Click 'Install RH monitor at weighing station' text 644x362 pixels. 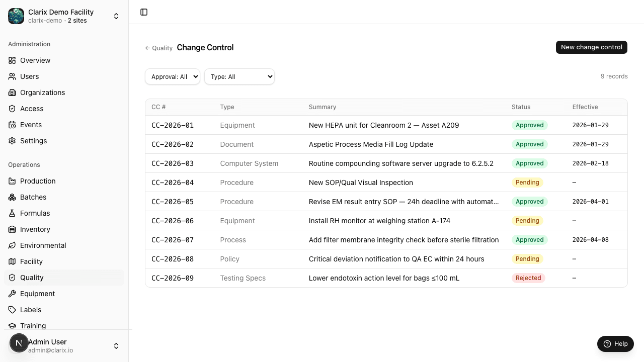379,221
